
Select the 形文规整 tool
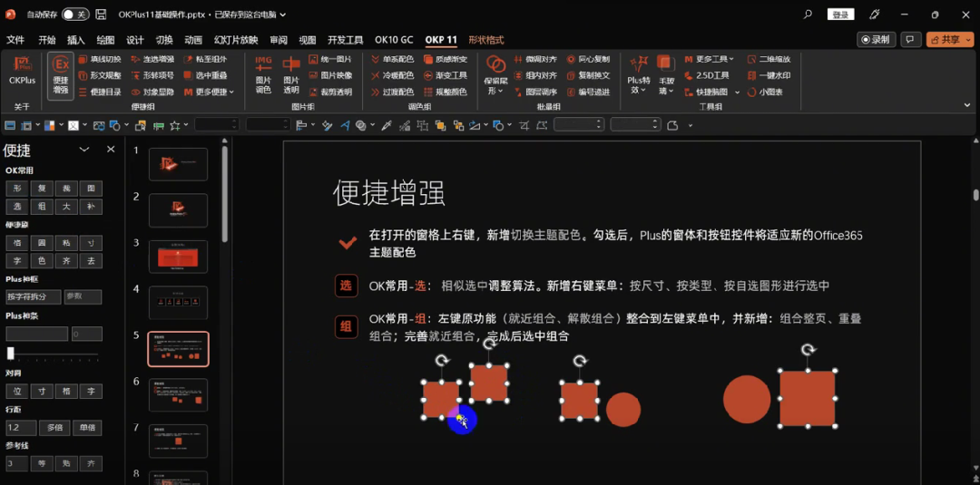tap(100, 75)
